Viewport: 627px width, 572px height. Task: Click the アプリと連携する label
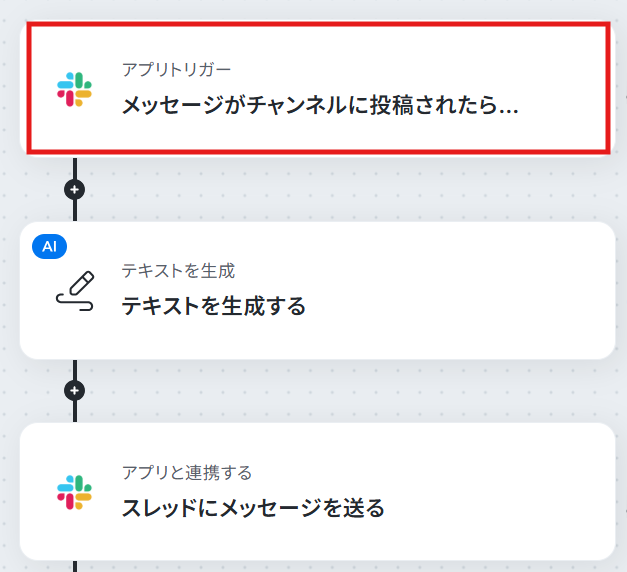tap(187, 473)
